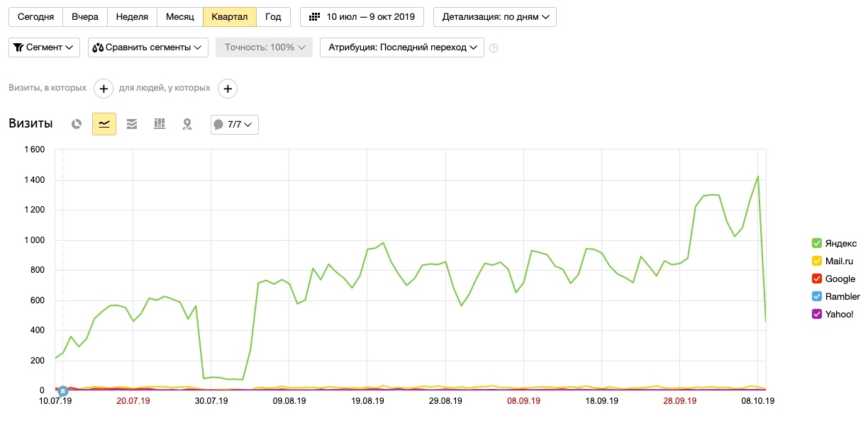Add people condition after 'для людей, у которых'
868x423 pixels.
click(228, 89)
